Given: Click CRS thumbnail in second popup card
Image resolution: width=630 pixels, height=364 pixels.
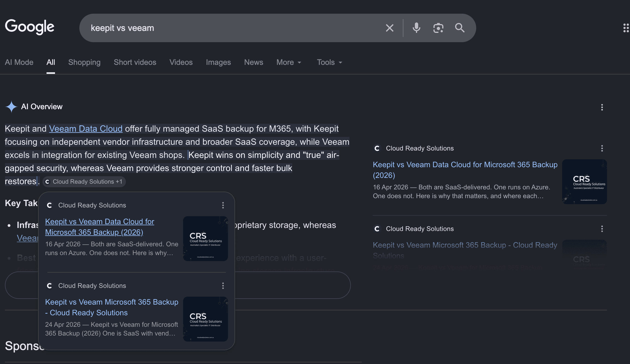Looking at the screenshot, I should 205,319.
